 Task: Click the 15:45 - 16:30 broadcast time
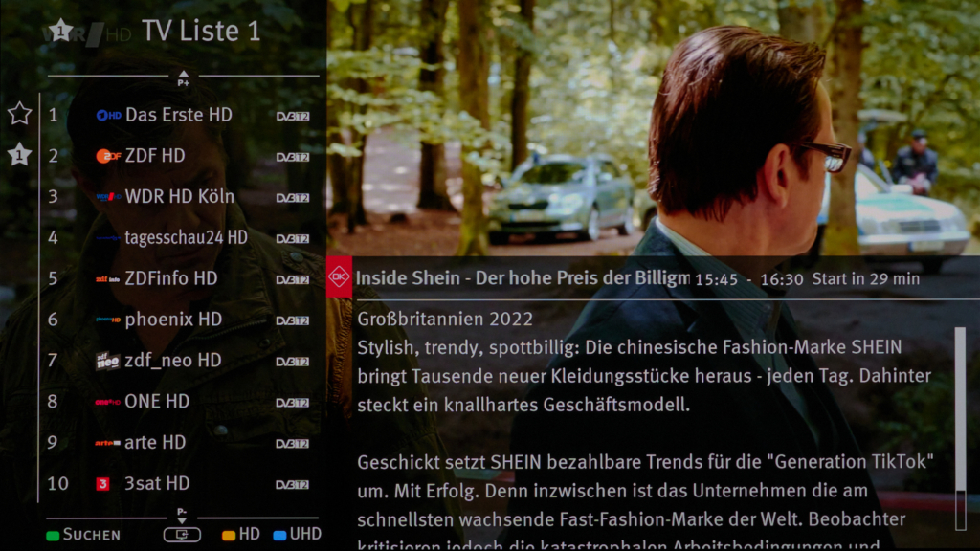pyautogui.click(x=749, y=279)
